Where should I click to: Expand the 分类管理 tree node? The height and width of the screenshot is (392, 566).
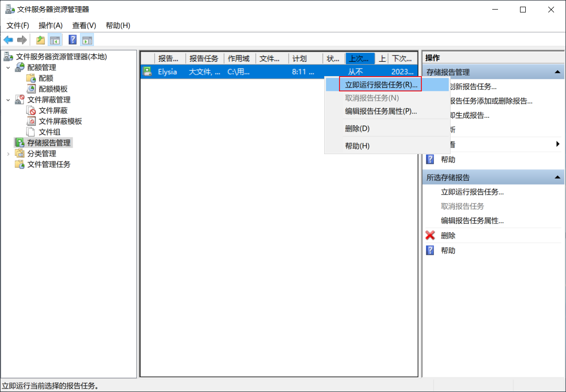click(x=8, y=154)
